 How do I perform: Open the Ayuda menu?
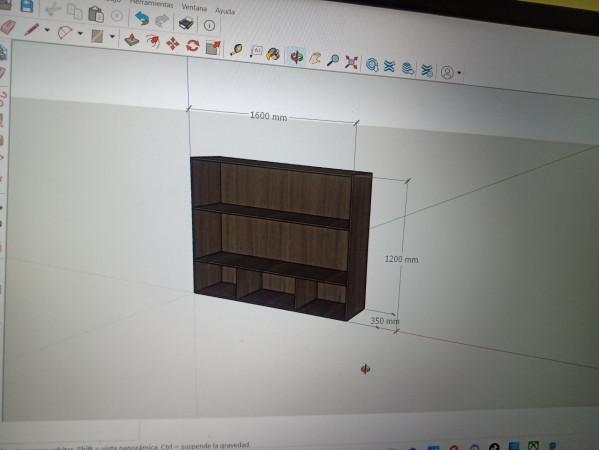tap(225, 11)
